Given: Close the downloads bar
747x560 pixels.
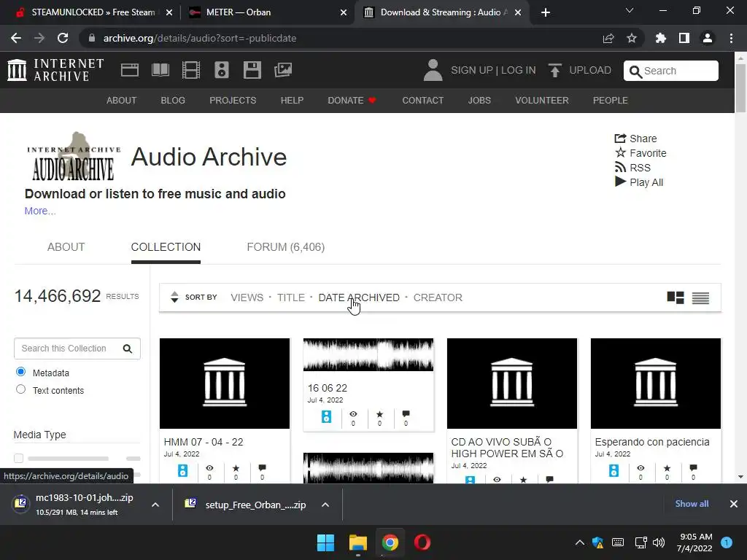Looking at the screenshot, I should [x=734, y=504].
